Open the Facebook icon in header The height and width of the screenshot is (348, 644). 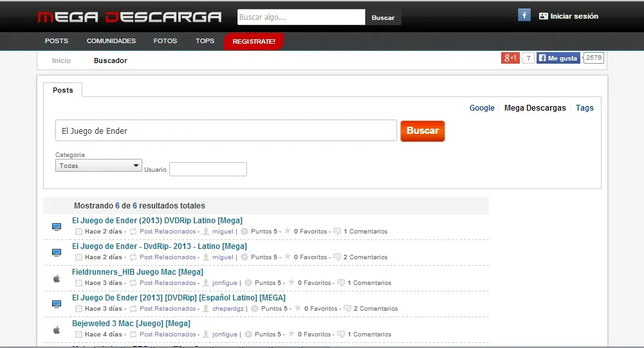click(524, 15)
